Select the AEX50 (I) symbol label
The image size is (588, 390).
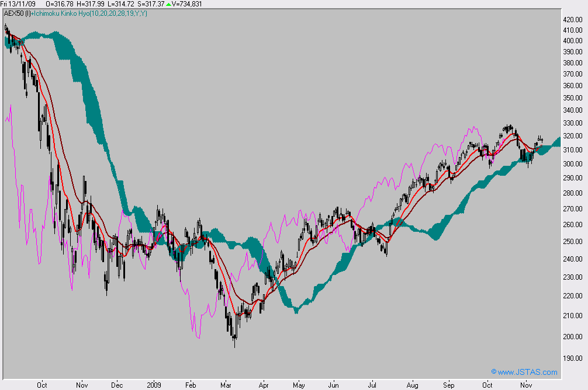[x=16, y=12]
